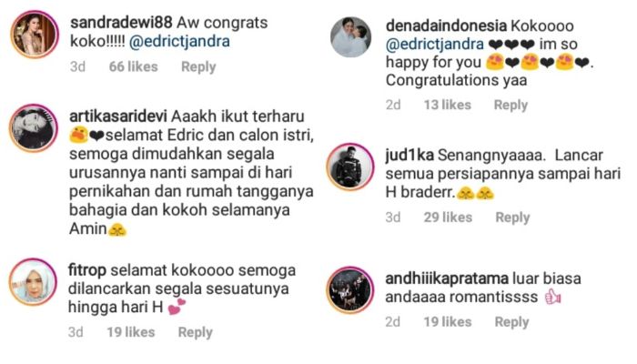The image size is (637, 364).
Task: View 19 likes on andhiiikapratama's comment
Action: tap(448, 322)
